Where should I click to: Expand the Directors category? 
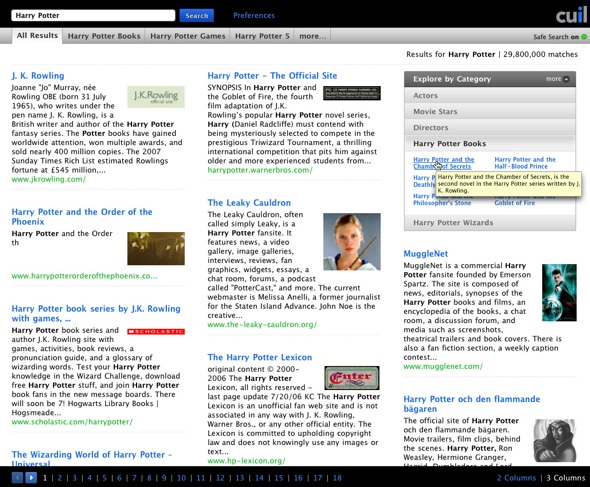(x=490, y=127)
